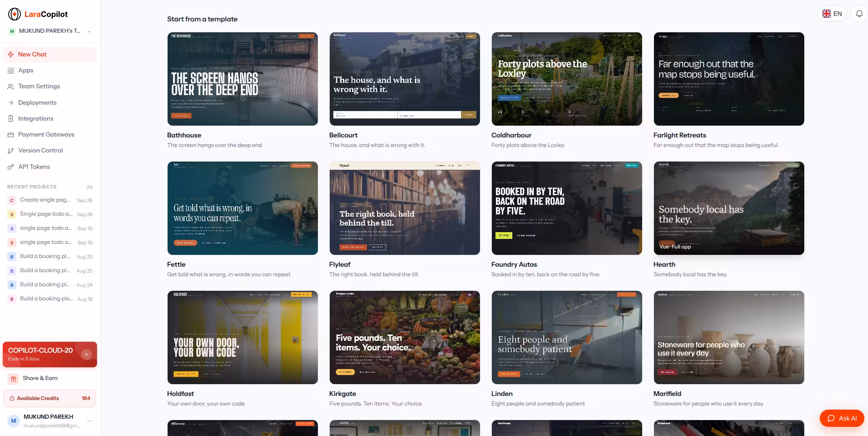The height and width of the screenshot is (436, 868).
Task: Click the Available Credits clock icon
Action: coord(12,399)
